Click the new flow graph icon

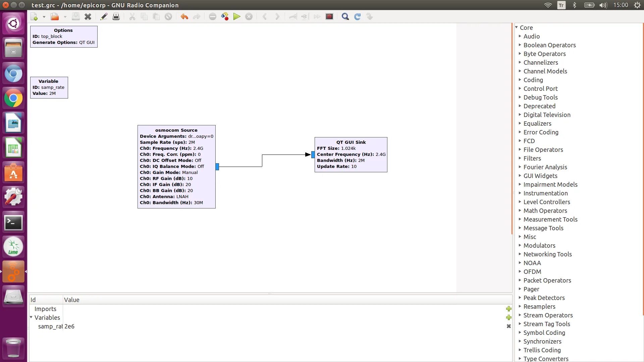[34, 17]
